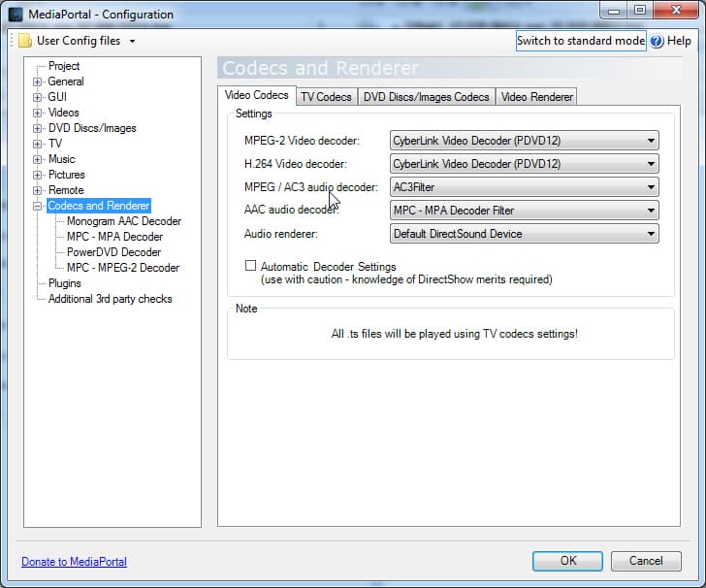Collapse the Codecs and Renderer tree node
706x588 pixels.
point(38,206)
